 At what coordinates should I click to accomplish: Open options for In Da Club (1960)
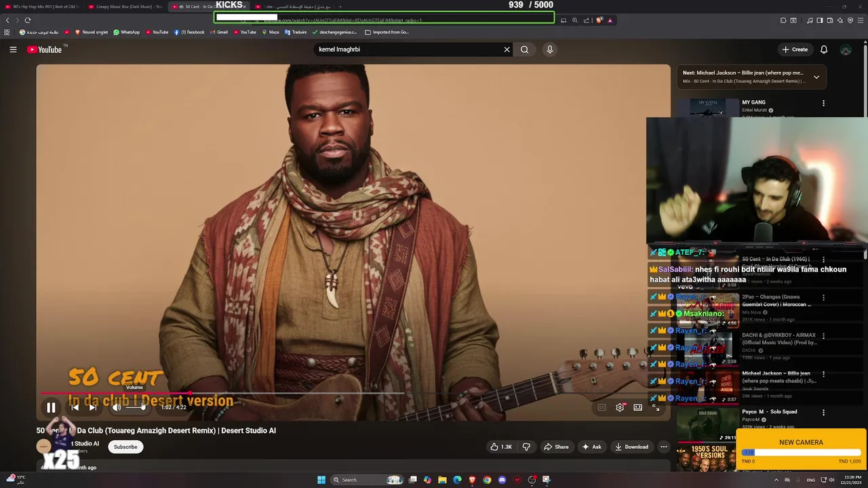[x=823, y=260]
